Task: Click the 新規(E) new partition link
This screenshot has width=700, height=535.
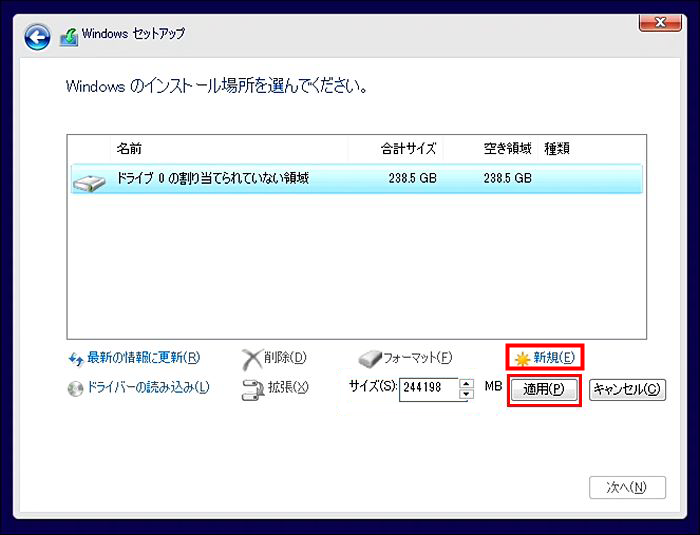Action: 554,357
